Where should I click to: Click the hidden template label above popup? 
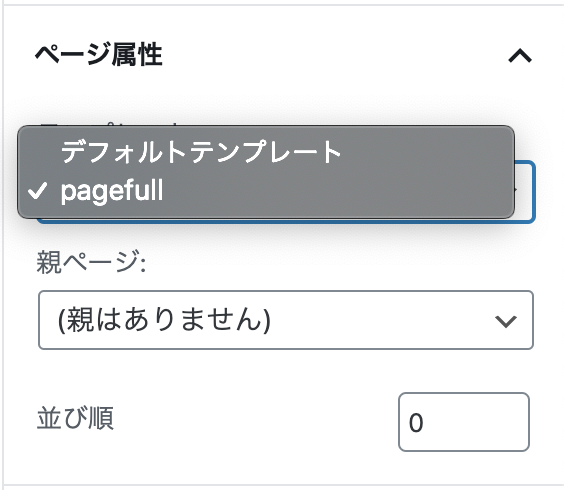pos(110,123)
